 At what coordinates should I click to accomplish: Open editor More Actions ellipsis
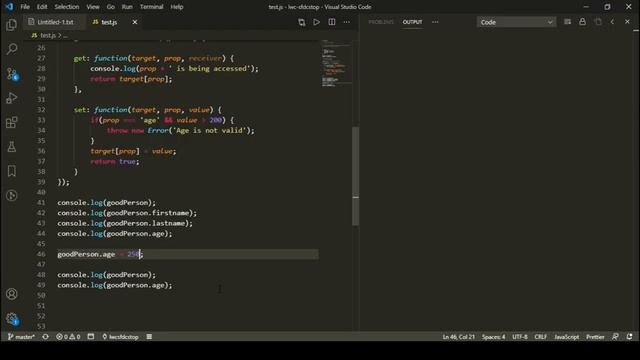(347, 22)
